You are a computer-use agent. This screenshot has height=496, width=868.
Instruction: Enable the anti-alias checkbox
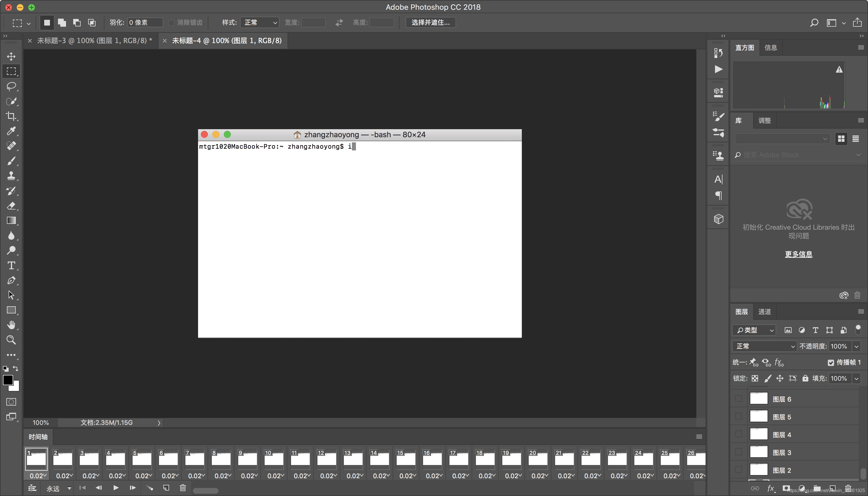171,22
